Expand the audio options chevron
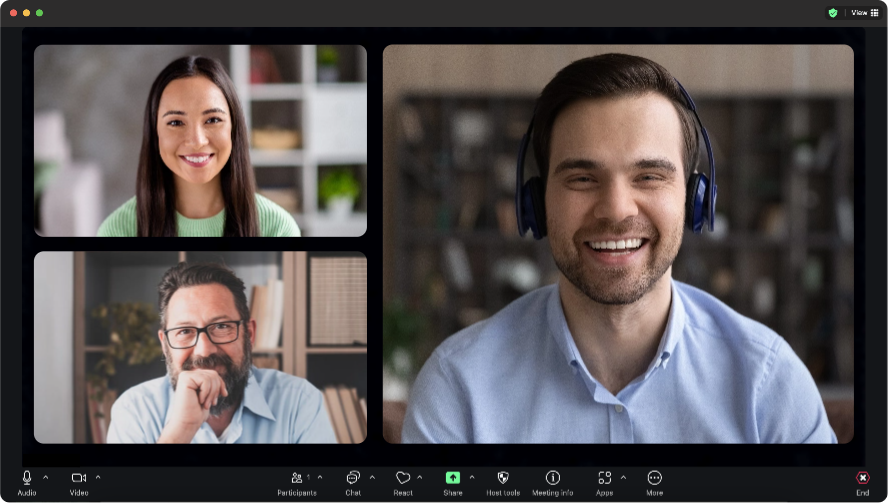This screenshot has height=503, width=888. [45, 477]
